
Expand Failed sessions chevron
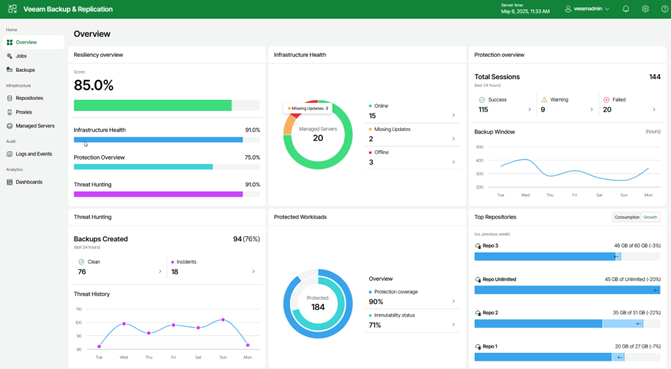[x=654, y=110]
